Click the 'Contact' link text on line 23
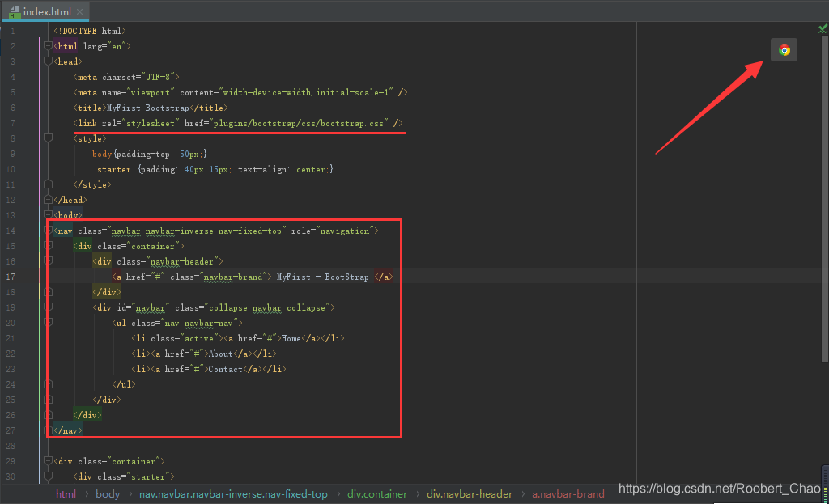 (225, 369)
